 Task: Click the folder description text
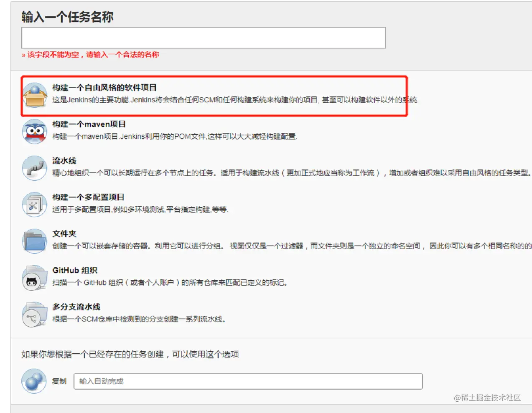292,246
